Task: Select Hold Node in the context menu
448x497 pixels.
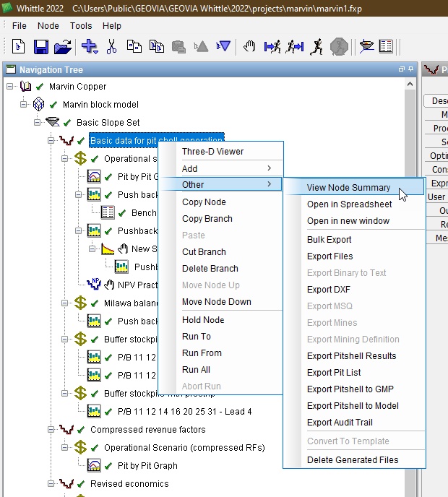Action: pyautogui.click(x=220, y=320)
